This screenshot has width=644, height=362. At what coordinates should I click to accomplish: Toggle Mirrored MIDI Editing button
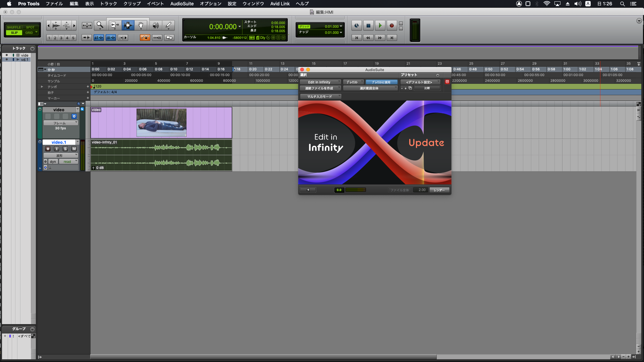157,38
